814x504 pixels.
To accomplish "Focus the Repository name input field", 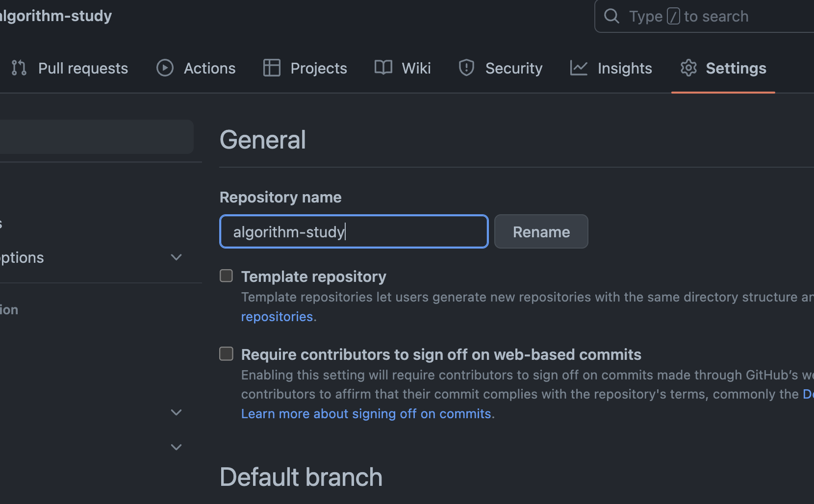I will [354, 231].
